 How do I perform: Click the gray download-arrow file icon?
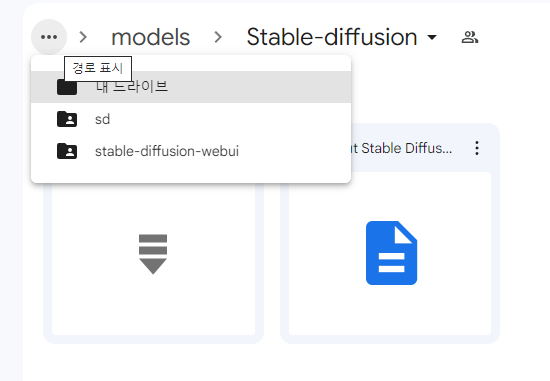pos(153,254)
